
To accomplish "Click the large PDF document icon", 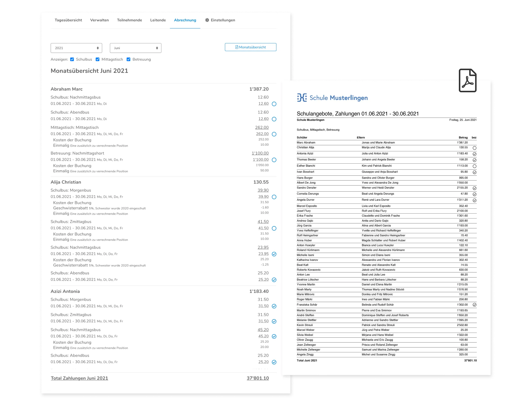I will coord(467,80).
